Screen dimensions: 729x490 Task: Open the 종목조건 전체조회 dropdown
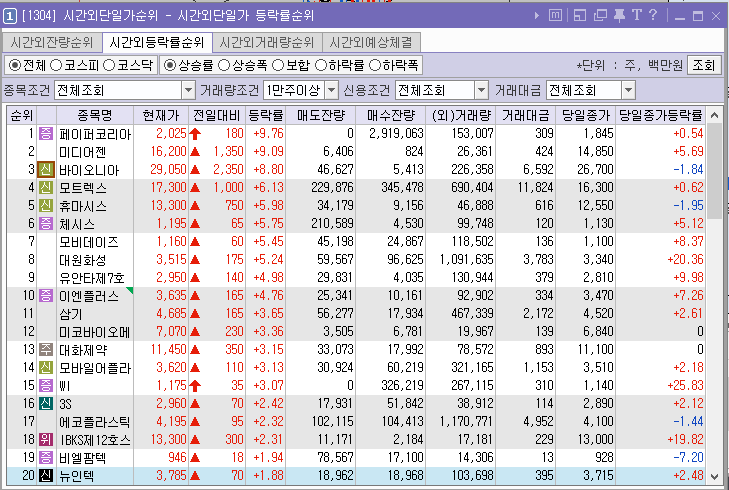[188, 90]
